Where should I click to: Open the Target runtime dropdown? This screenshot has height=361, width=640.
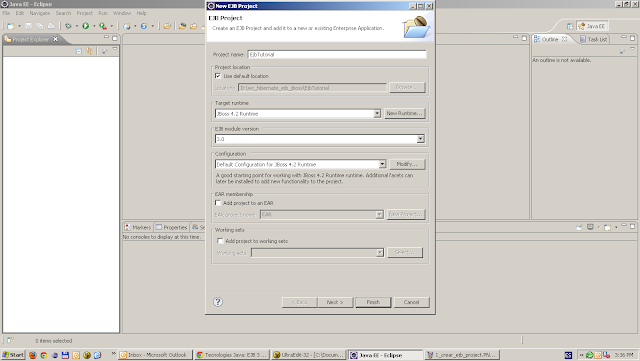pyautogui.click(x=377, y=114)
